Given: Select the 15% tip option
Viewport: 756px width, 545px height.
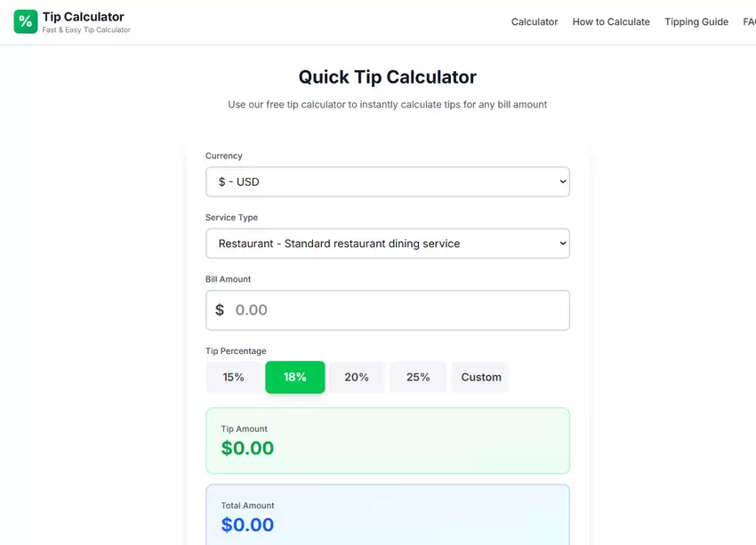Looking at the screenshot, I should (233, 377).
